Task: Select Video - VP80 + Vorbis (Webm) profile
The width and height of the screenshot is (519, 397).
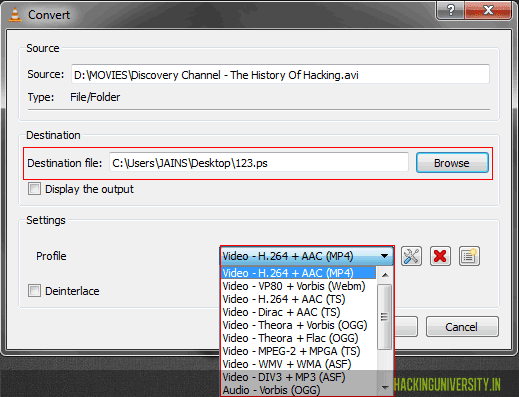Action: pyautogui.click(x=298, y=286)
